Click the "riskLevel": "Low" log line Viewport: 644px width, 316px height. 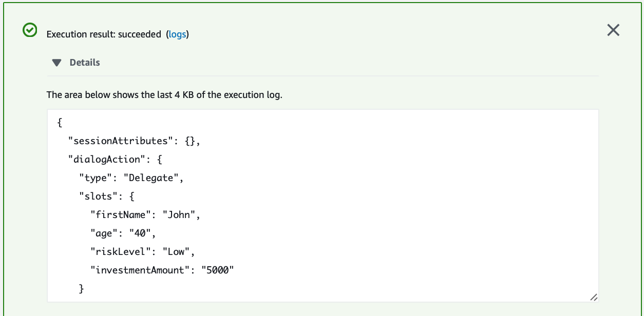(142, 252)
